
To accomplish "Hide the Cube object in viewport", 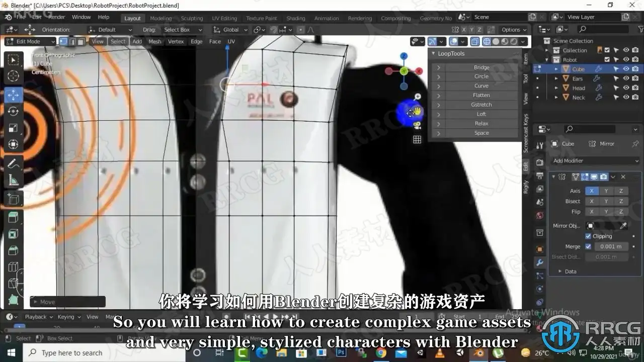I will 626,69.
